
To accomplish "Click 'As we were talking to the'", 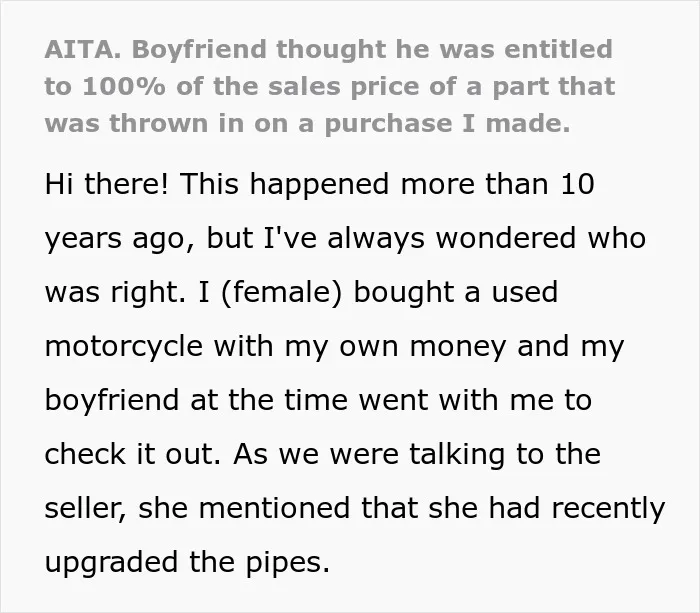I will click(x=417, y=455).
